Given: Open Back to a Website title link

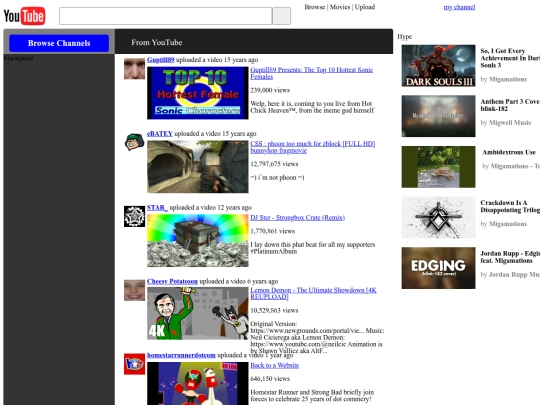Looking at the screenshot, I should [274, 365].
